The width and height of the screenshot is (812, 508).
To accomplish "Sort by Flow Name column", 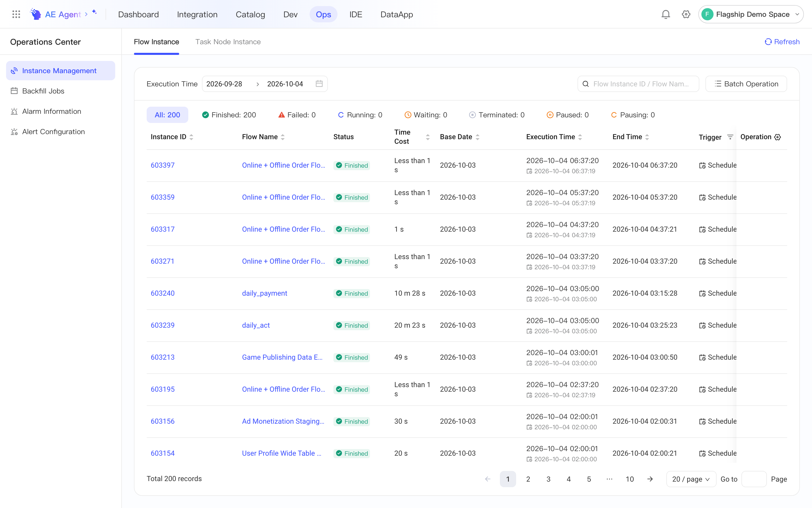I will [x=282, y=137].
